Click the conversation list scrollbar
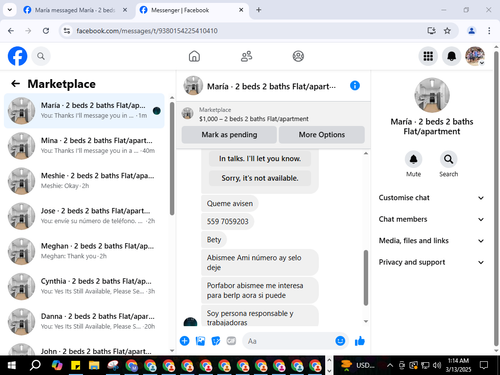The image size is (500, 375). [172, 159]
